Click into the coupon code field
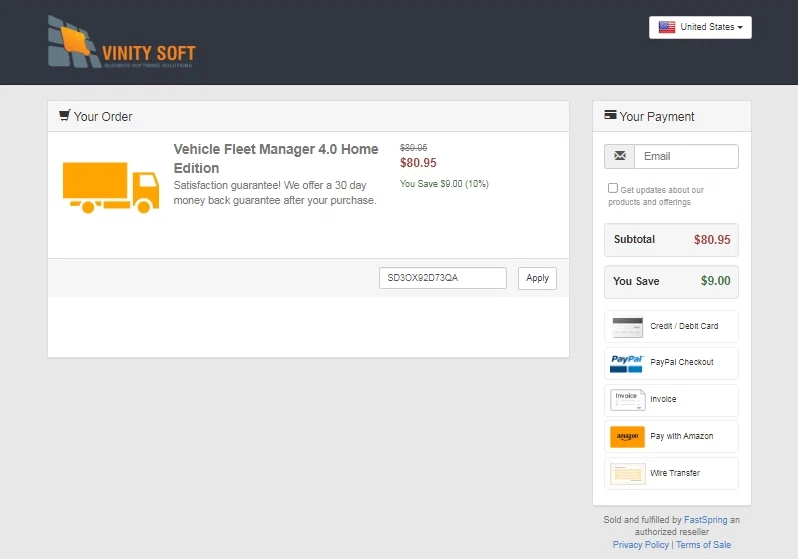 coord(443,278)
